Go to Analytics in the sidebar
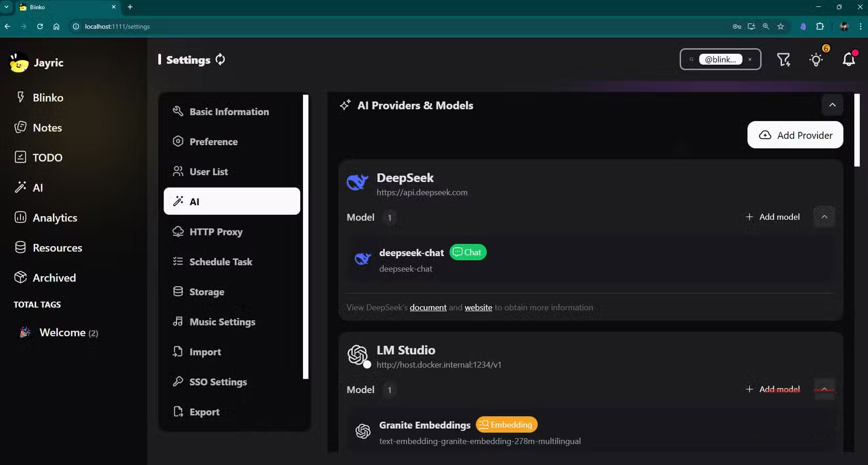The height and width of the screenshot is (465, 868). [x=55, y=218]
